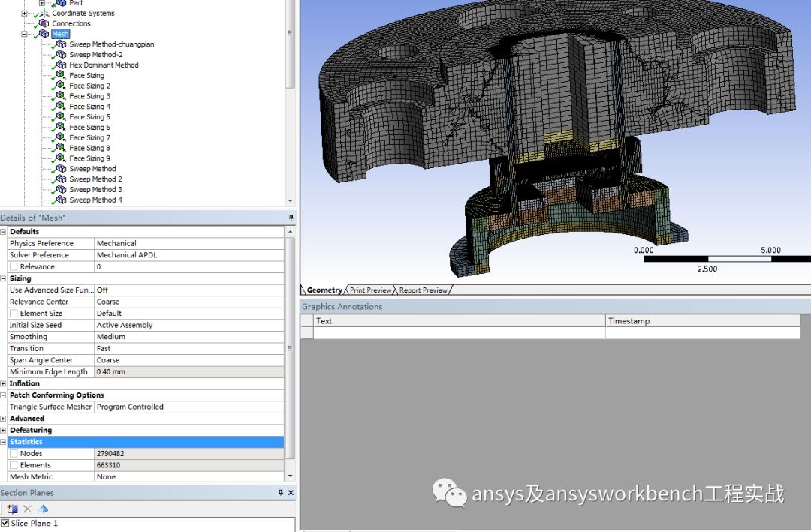
Task: Collapse the Mesh tree node
Action: (x=26, y=33)
